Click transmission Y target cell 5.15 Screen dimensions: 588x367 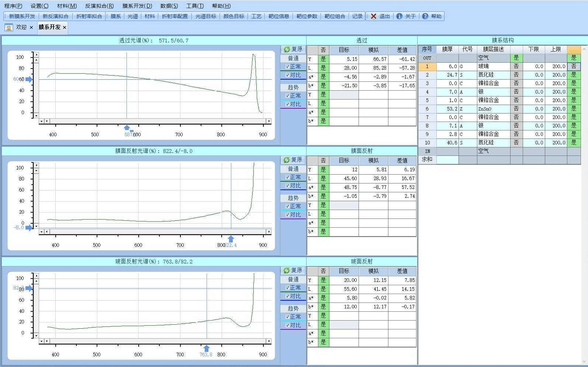[344, 59]
